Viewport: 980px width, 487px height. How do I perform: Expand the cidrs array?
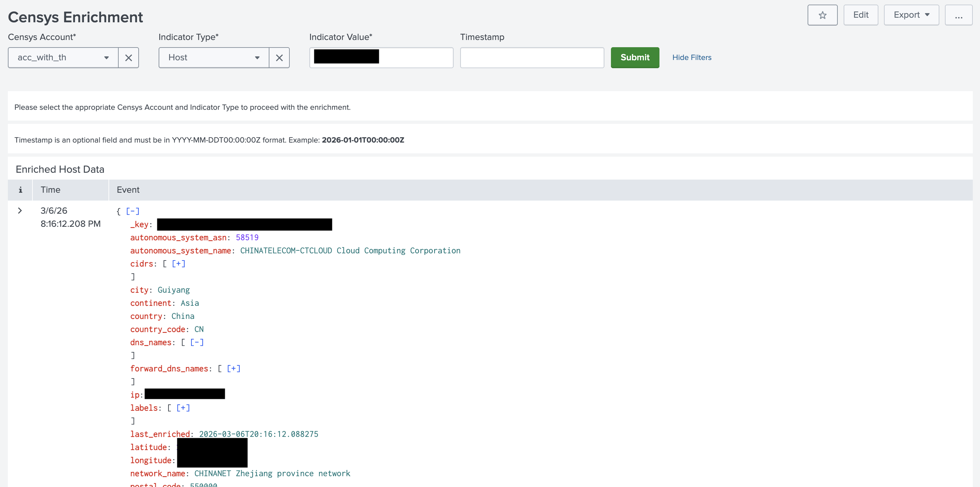(178, 264)
